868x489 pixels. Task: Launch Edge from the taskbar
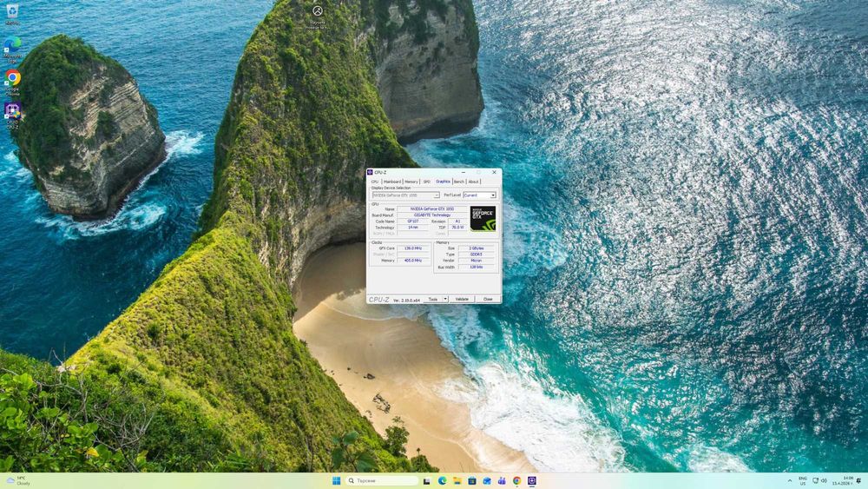(x=442, y=480)
